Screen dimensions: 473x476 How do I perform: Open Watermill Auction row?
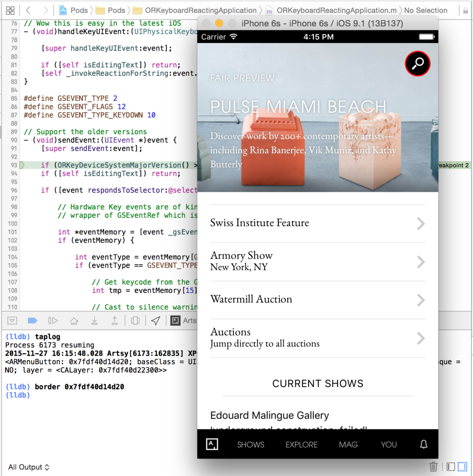click(318, 300)
